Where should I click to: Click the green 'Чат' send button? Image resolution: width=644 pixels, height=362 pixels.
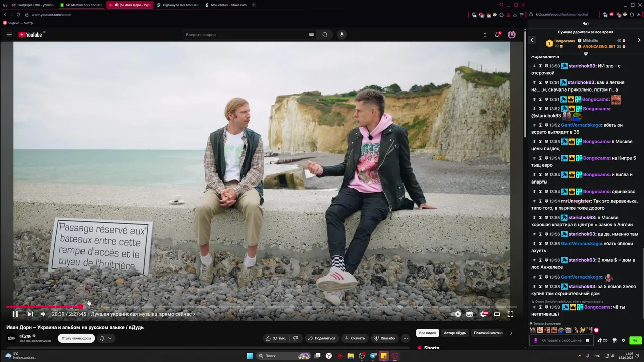click(636, 340)
